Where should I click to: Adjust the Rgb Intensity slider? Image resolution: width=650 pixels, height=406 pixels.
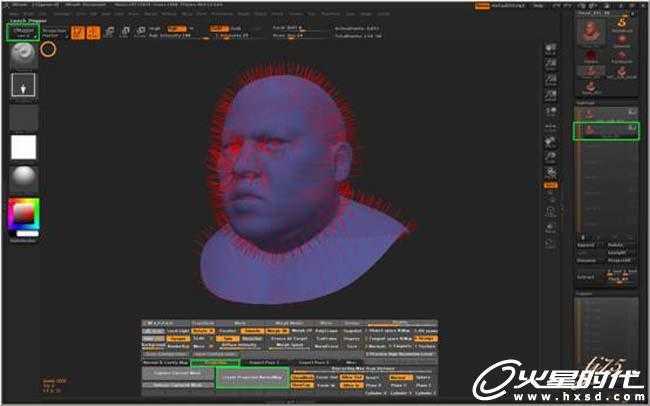click(179, 36)
